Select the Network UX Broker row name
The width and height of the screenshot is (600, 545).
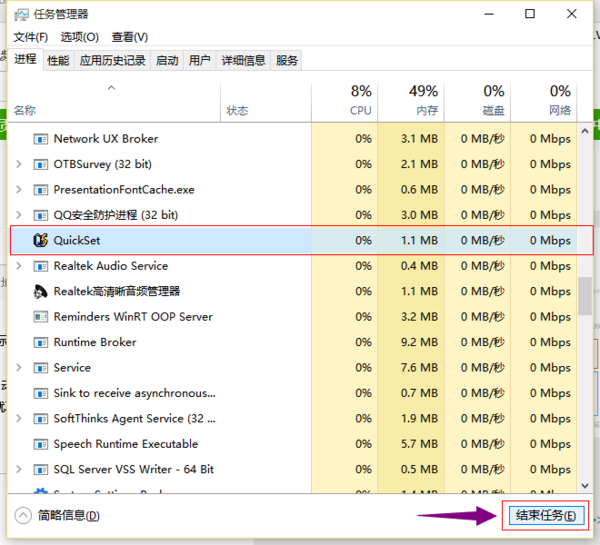[x=106, y=139]
